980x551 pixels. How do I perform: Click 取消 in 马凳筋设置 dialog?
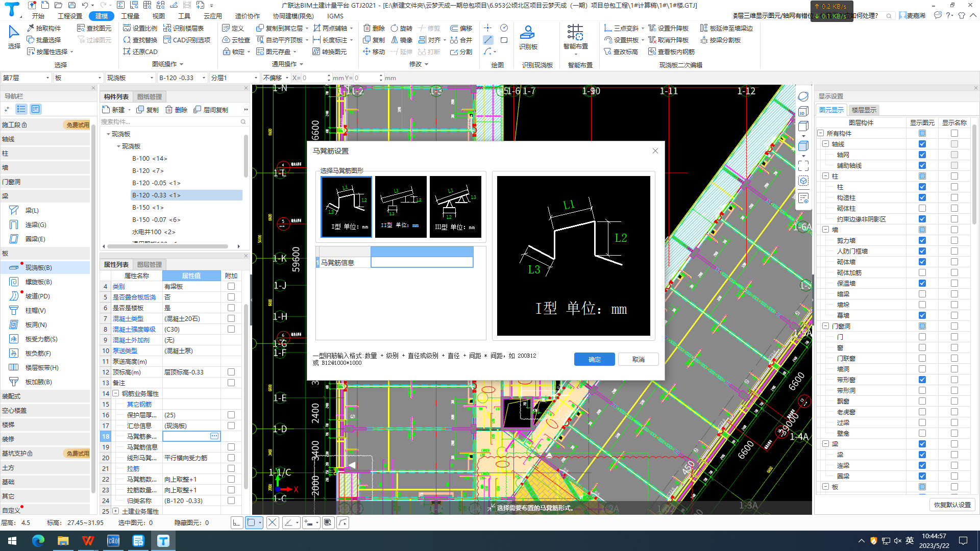[x=638, y=359]
